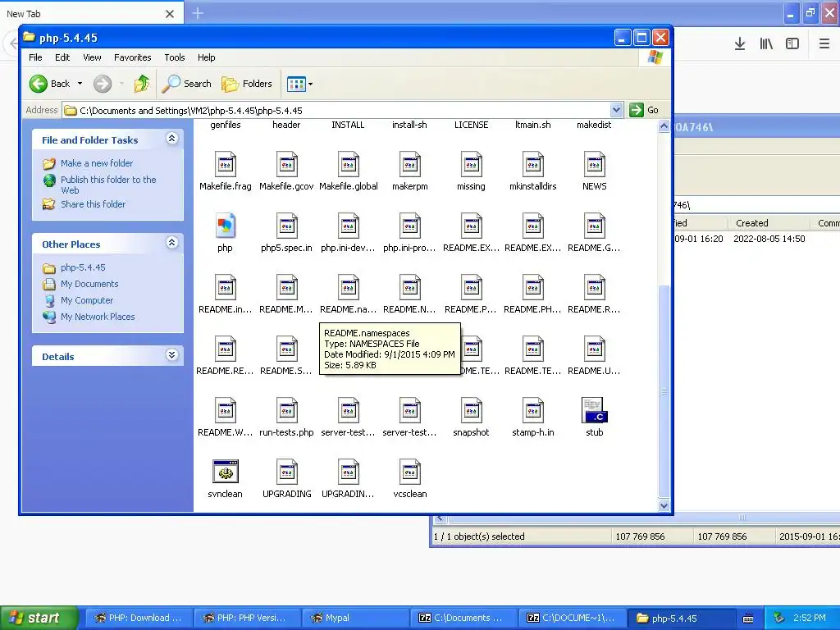Open the File menu
The width and height of the screenshot is (840, 630).
coord(35,57)
